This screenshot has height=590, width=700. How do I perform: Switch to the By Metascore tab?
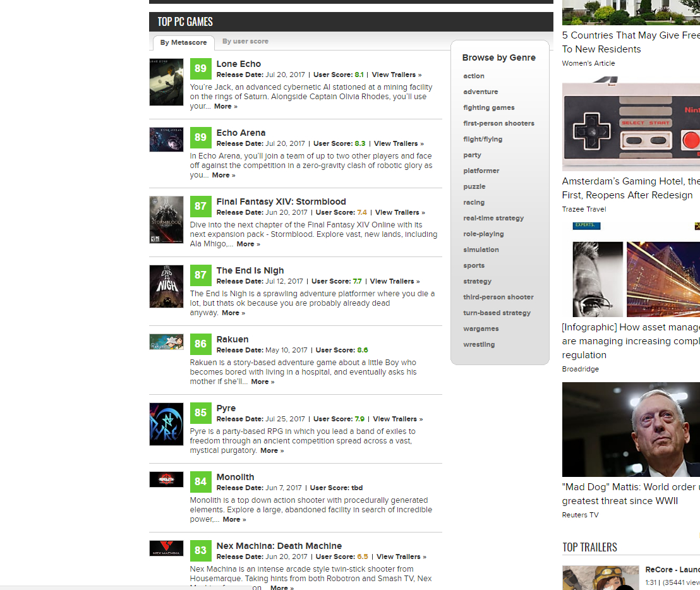coord(183,42)
